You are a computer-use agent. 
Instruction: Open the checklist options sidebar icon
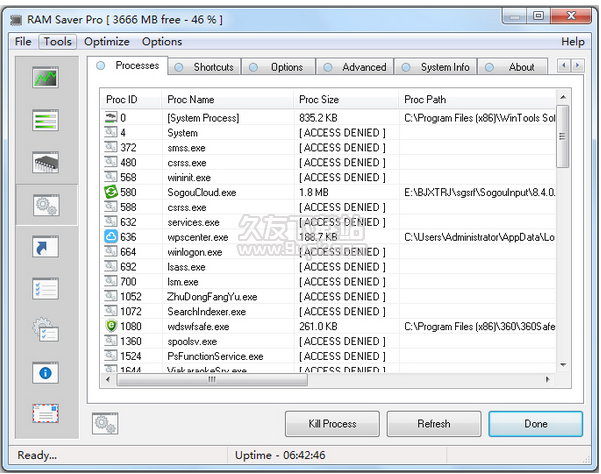coord(46,289)
